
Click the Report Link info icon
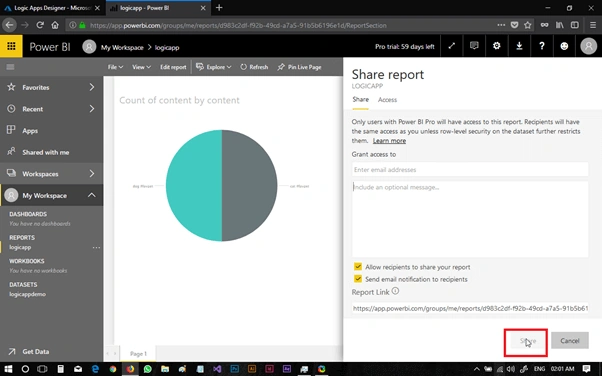[x=395, y=291]
